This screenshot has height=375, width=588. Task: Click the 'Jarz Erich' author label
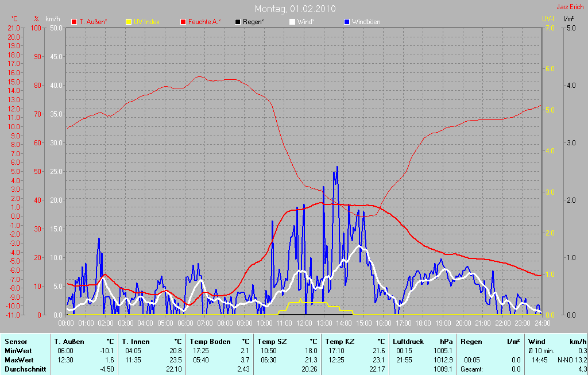[x=572, y=7]
